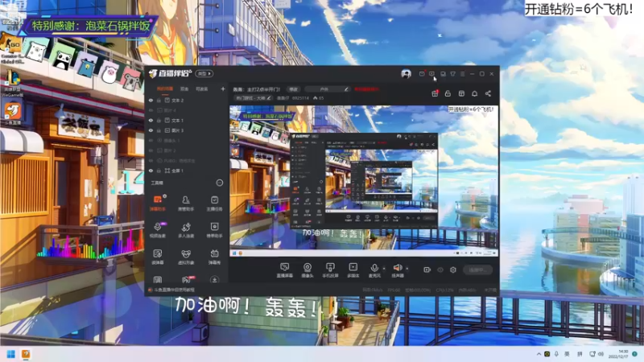The width and height of the screenshot is (644, 362).
Task: Click the system tray microphone icon
Action: tap(556, 354)
